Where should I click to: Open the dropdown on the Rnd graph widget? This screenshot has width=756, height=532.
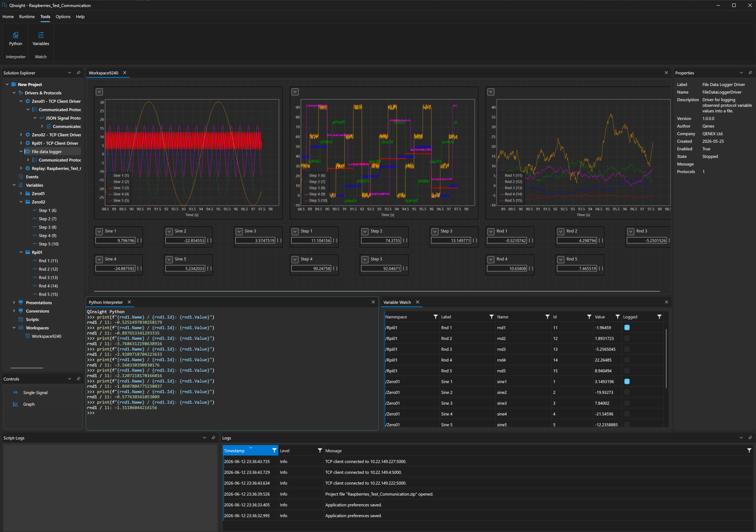click(x=491, y=92)
